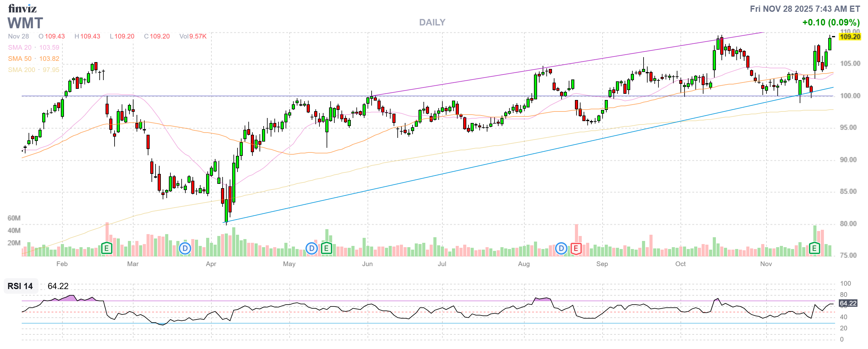Select the SMA 20 legend label
The image size is (868, 349).
20,48
